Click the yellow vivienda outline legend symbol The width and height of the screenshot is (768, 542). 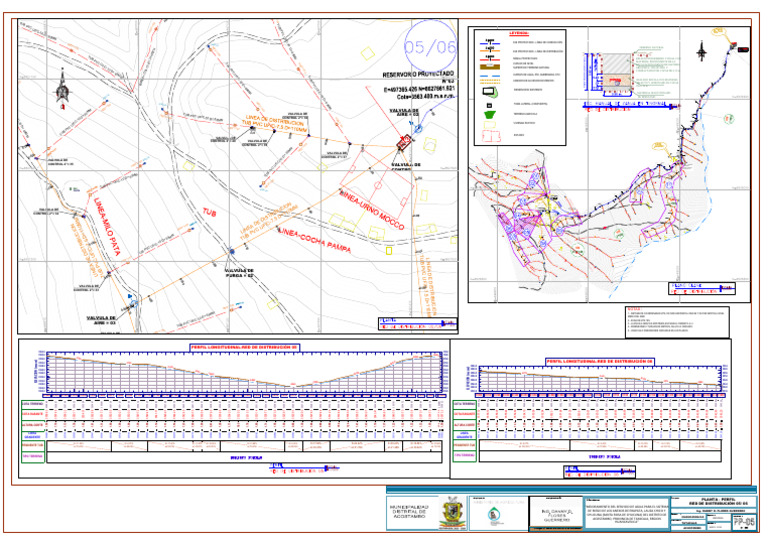pos(490,124)
